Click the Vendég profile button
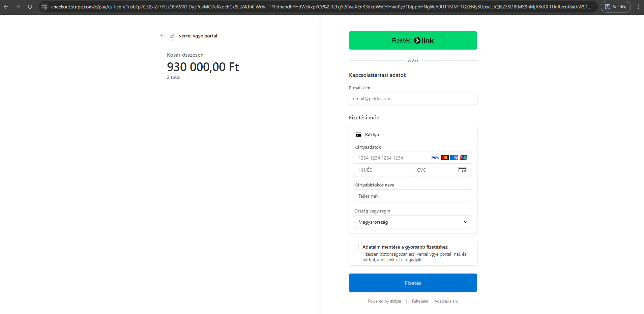 click(x=615, y=7)
